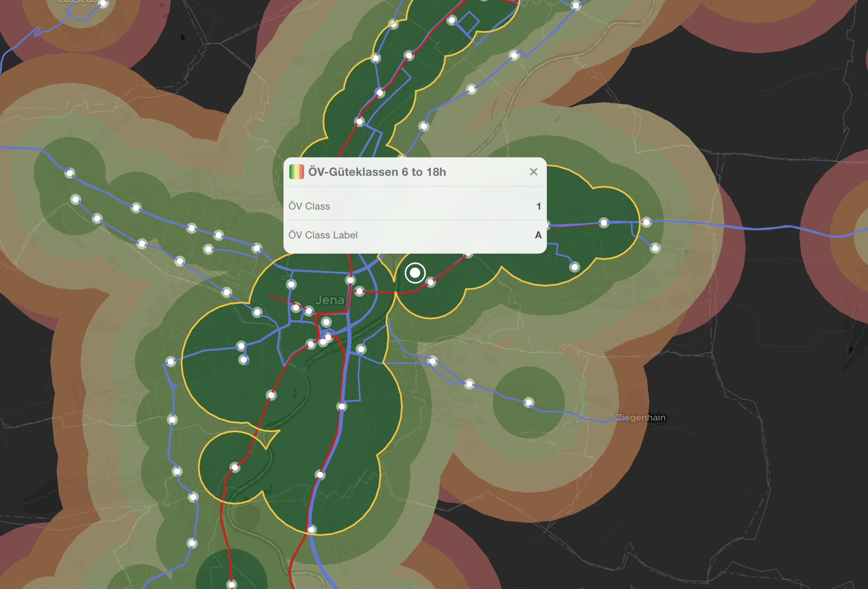Select the ÖV Class Label value A

pyautogui.click(x=538, y=235)
